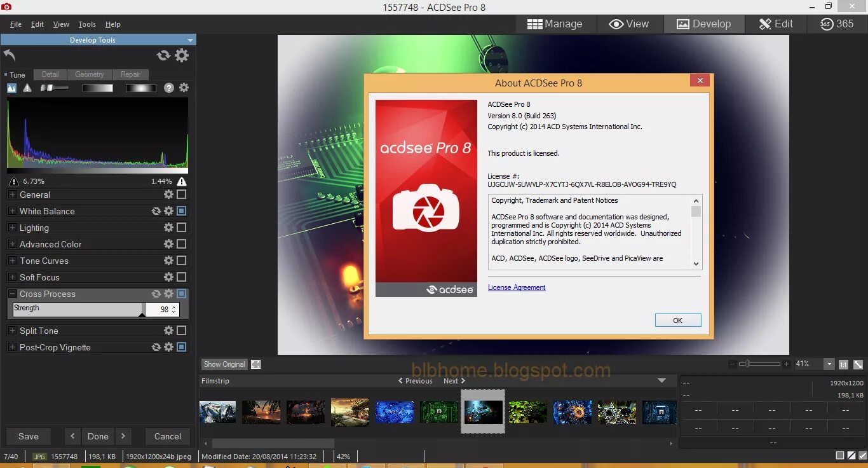Screen dimensions: 868x468
Task: Open the Tone Curves gear settings
Action: [168, 261]
